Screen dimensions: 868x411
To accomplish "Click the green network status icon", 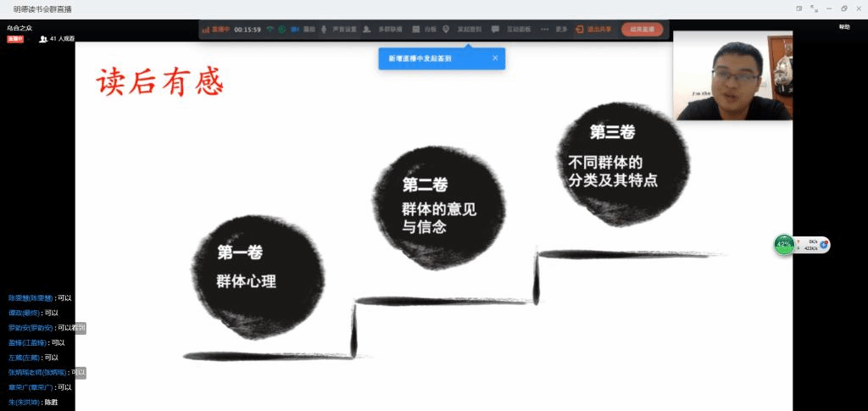I will pos(270,29).
